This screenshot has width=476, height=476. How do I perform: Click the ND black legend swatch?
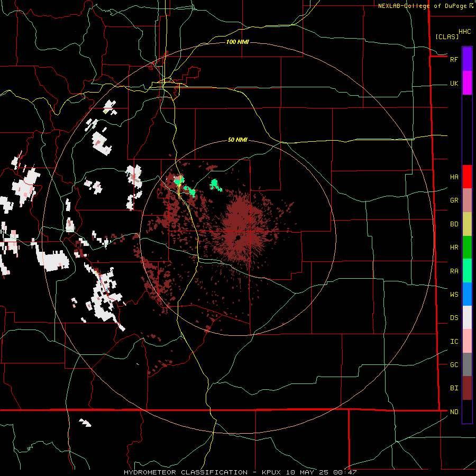pos(467,411)
